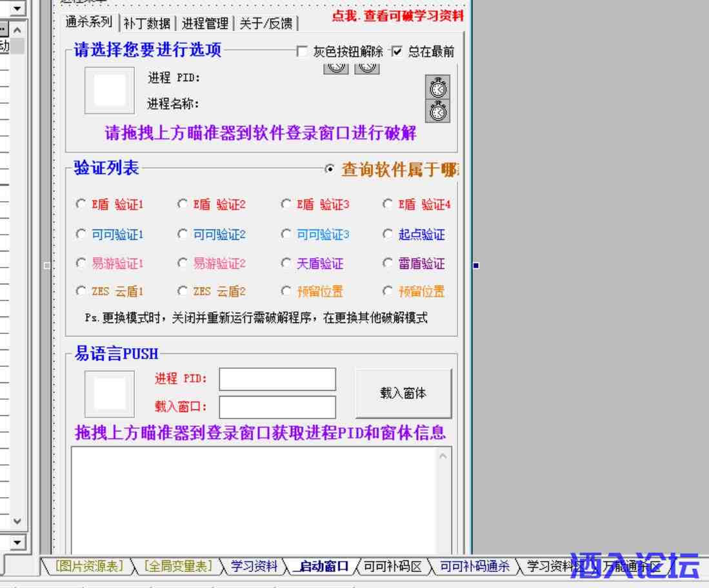Switch to the [全局变量表] bottom tab

click(x=178, y=566)
